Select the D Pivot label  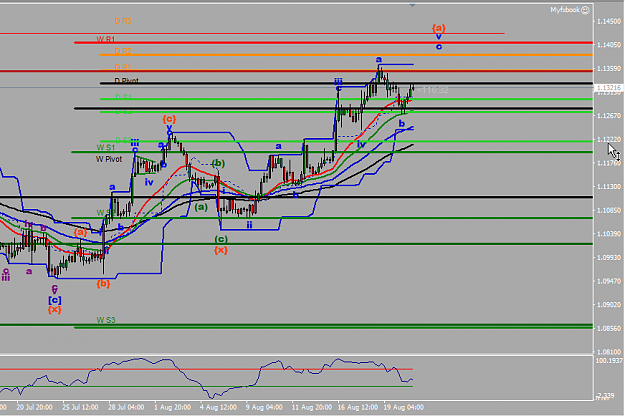coord(126,81)
